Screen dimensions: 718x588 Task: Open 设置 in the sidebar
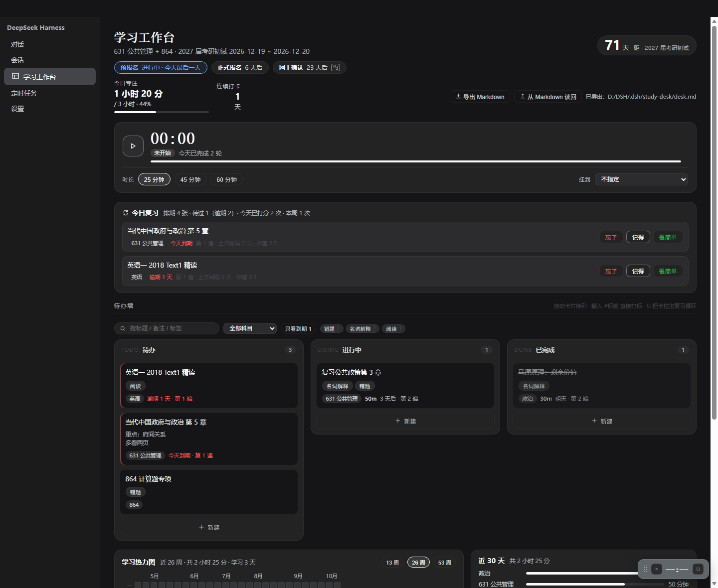[50, 109]
